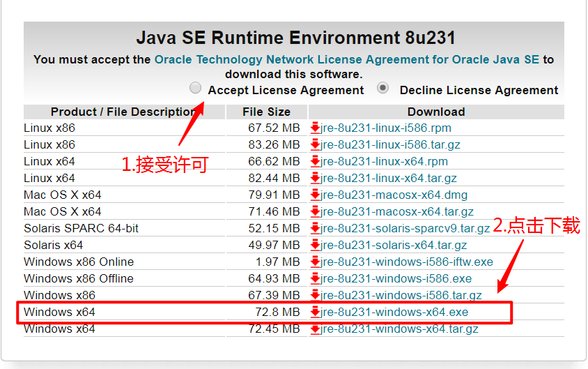Download jre-8u231-windows-i586.tar.gz file link
The image size is (588, 369).
click(x=401, y=295)
